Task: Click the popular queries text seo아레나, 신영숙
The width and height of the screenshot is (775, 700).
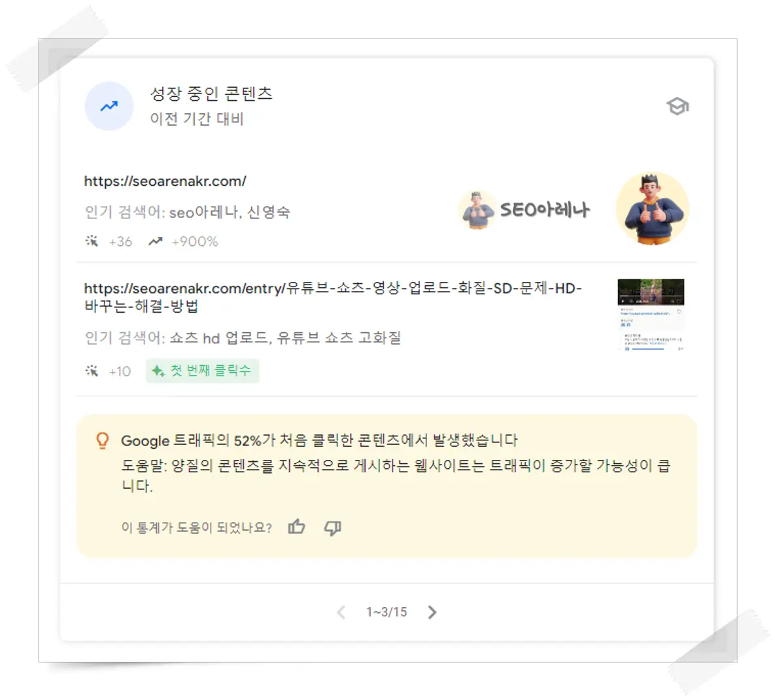Action: coord(230,212)
